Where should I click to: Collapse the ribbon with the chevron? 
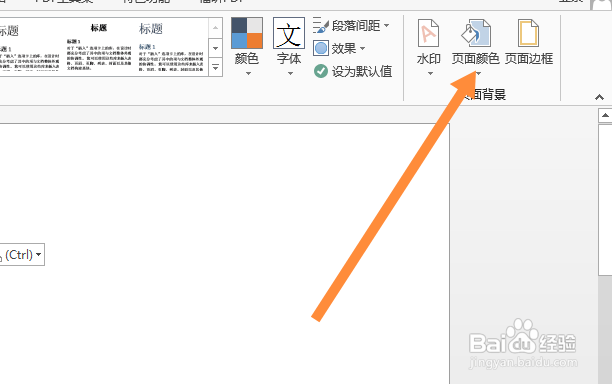[599, 97]
